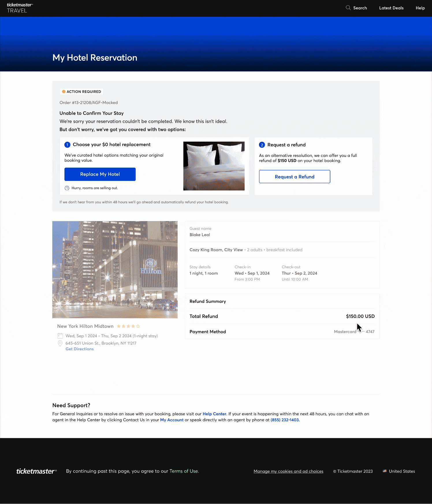
Task: Click the location pin icon by address
Action: pos(60,343)
